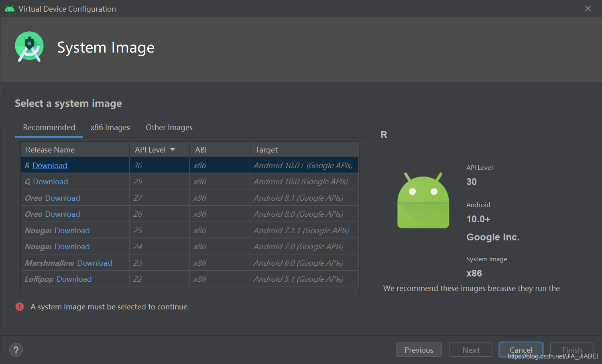
Task: Click the ABI column header
Action: (x=220, y=150)
